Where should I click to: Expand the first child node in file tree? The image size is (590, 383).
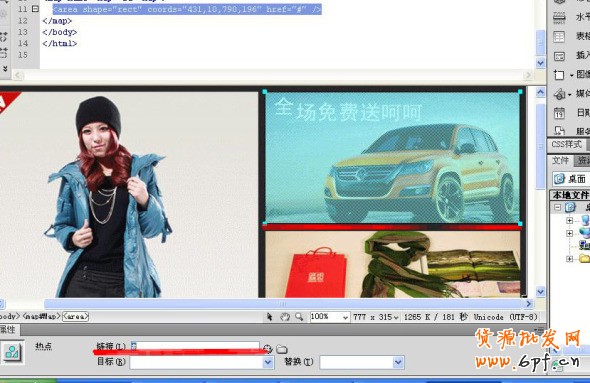(x=570, y=220)
